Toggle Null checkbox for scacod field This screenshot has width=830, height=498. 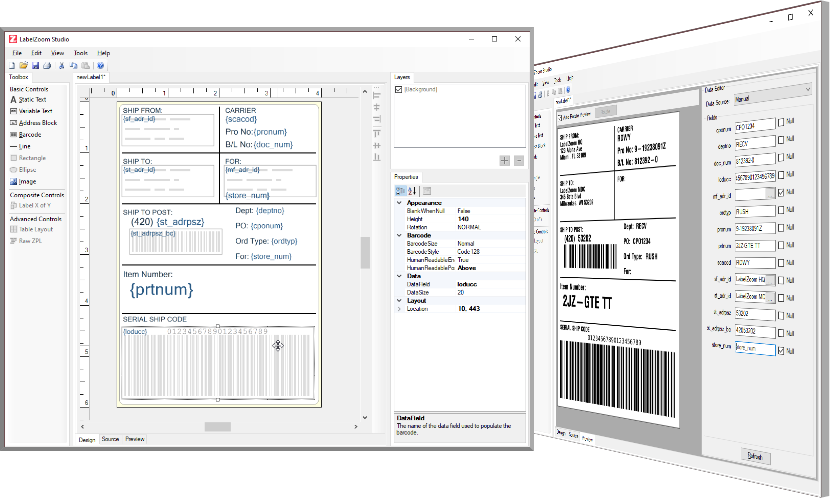click(781, 262)
